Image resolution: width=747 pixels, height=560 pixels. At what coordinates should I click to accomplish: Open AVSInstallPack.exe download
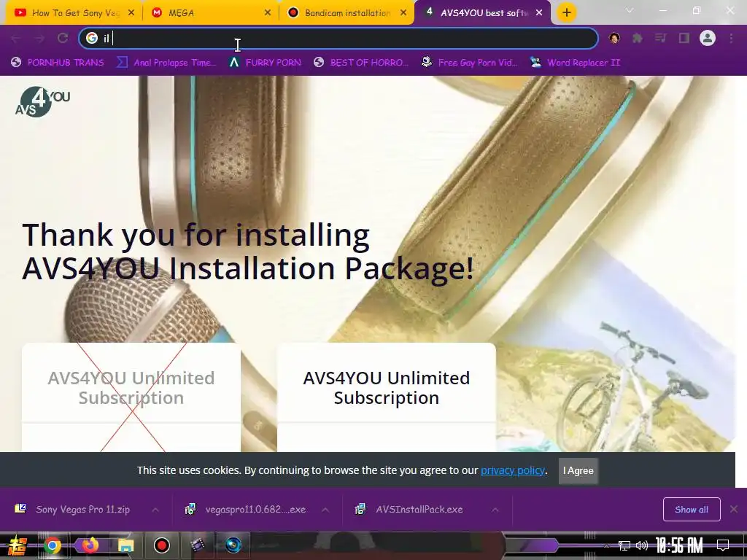[x=410, y=510]
